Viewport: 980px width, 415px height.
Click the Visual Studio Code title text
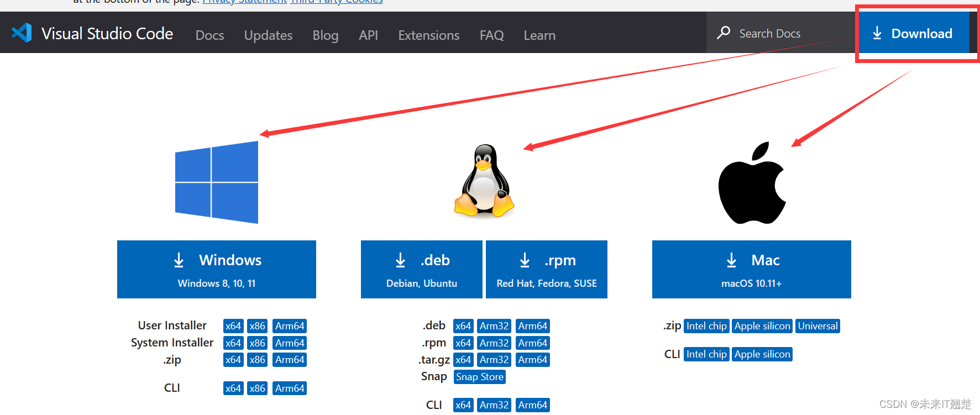[x=107, y=34]
